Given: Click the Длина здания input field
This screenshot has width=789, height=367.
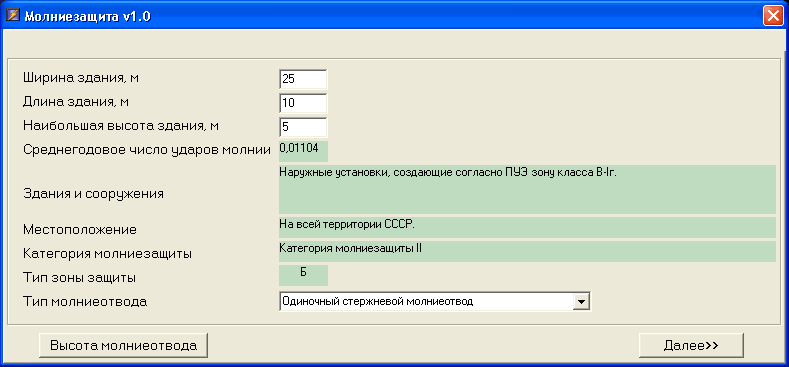Looking at the screenshot, I should [x=303, y=103].
